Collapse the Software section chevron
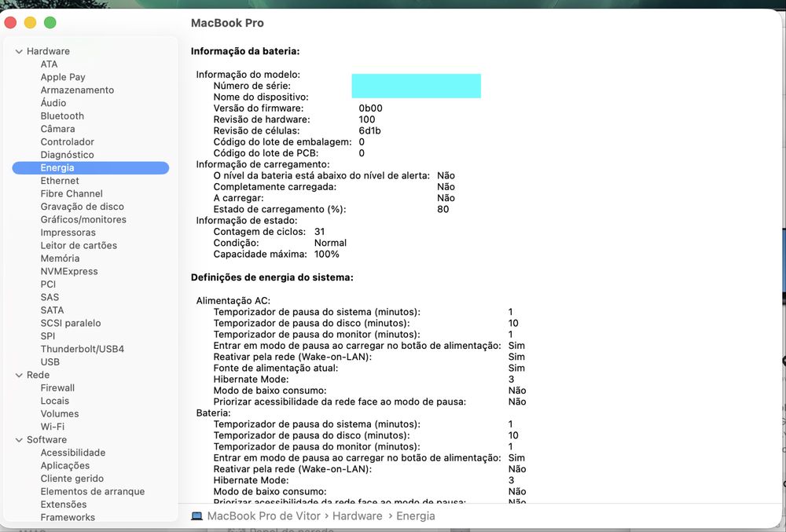The width and height of the screenshot is (786, 532). click(x=19, y=440)
